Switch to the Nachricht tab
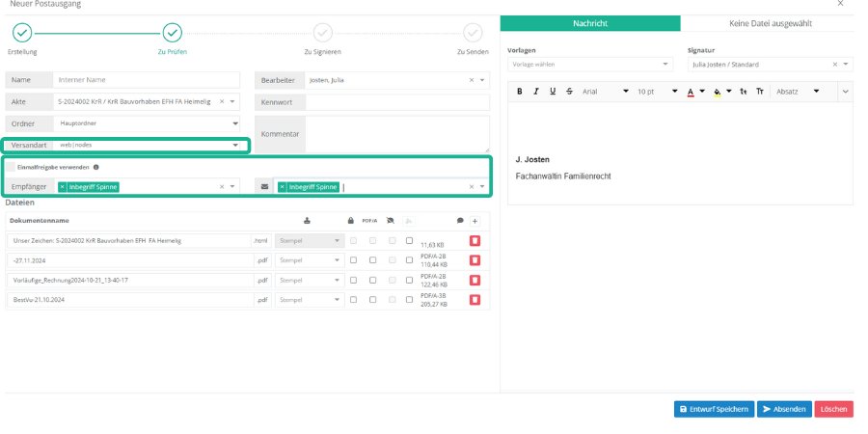This screenshot has width=868, height=434. 589,23
